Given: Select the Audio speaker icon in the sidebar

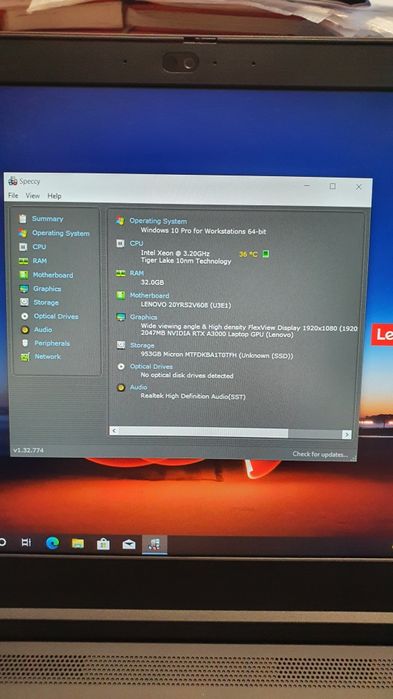Looking at the screenshot, I should 25,330.
